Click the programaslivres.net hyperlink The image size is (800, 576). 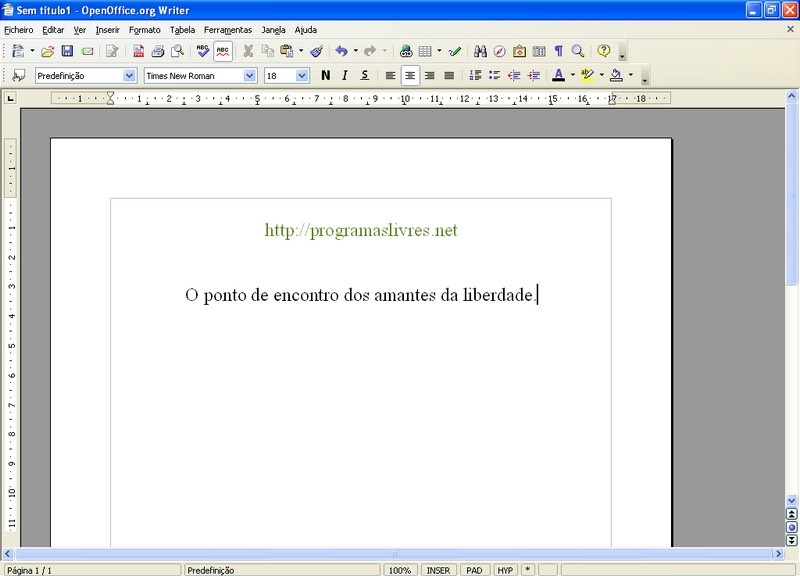tap(361, 228)
